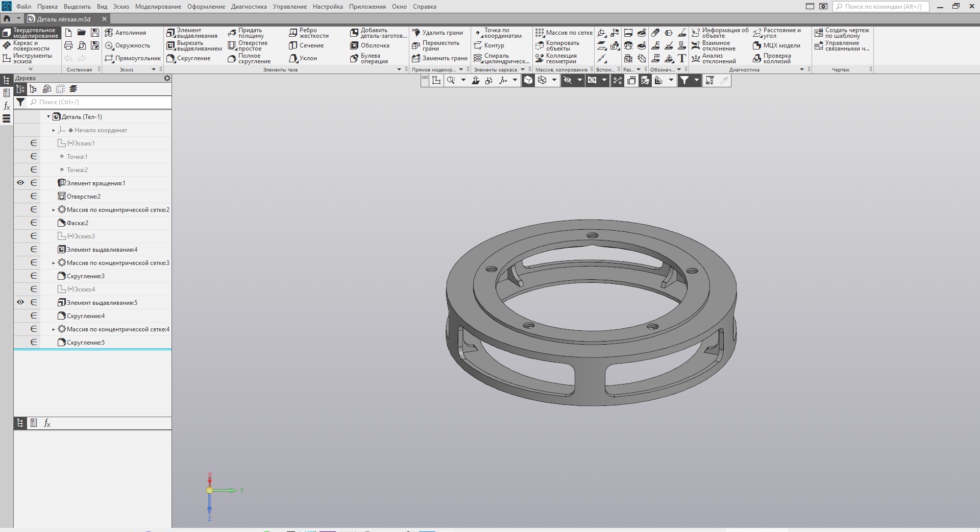
Task: Toggle the ∈ marker beside Скругление:5
Action: pos(34,342)
